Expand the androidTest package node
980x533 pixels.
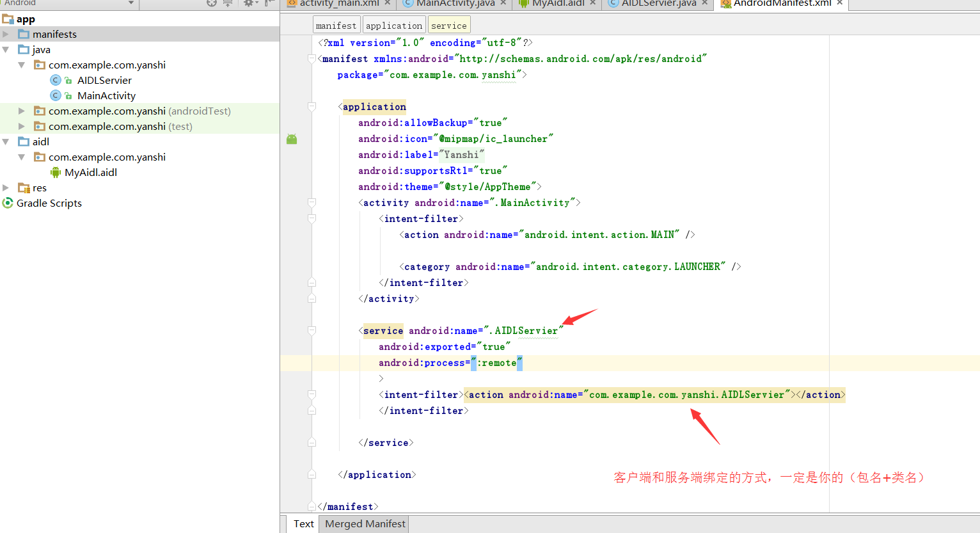coord(22,111)
